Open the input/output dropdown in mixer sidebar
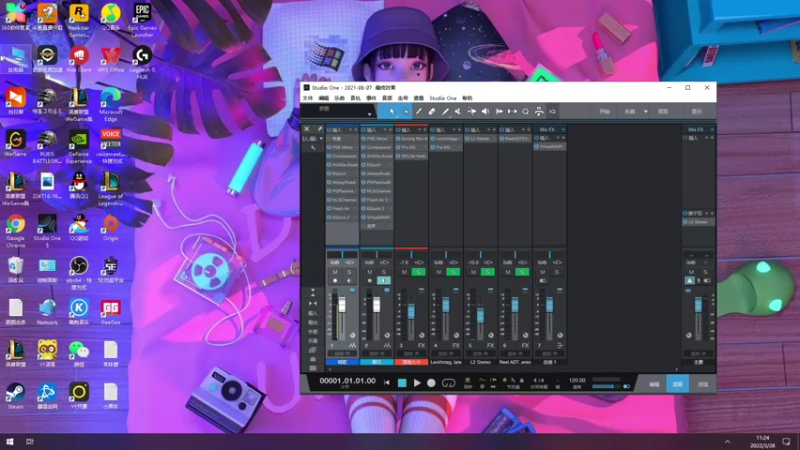This screenshot has width=800, height=450. point(321,138)
